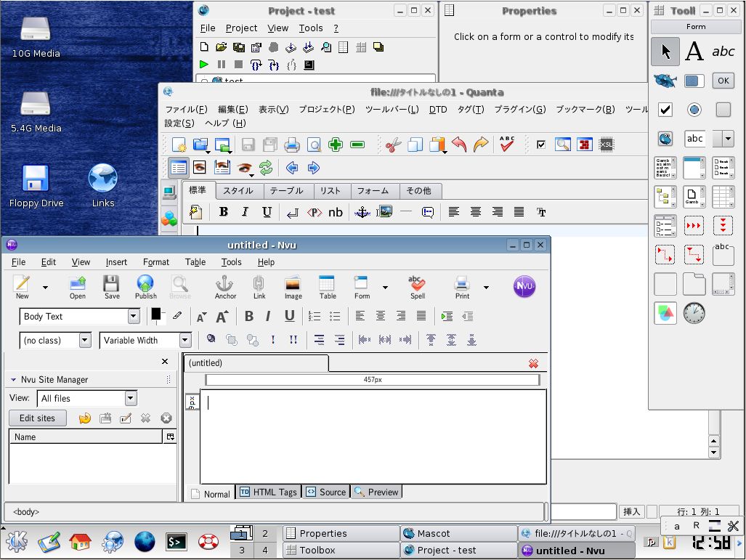Click the Anchor icon in Nvu toolbar

point(225,287)
